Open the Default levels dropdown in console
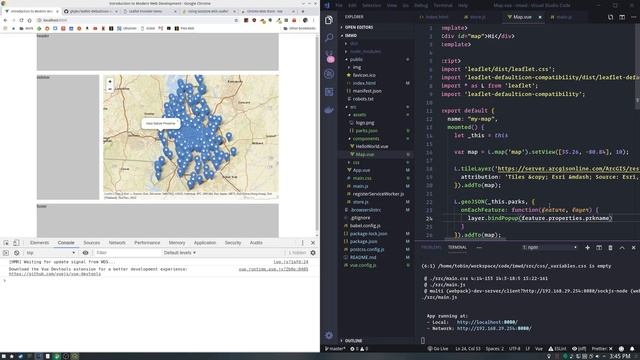The width and height of the screenshot is (640, 360). (x=180, y=253)
